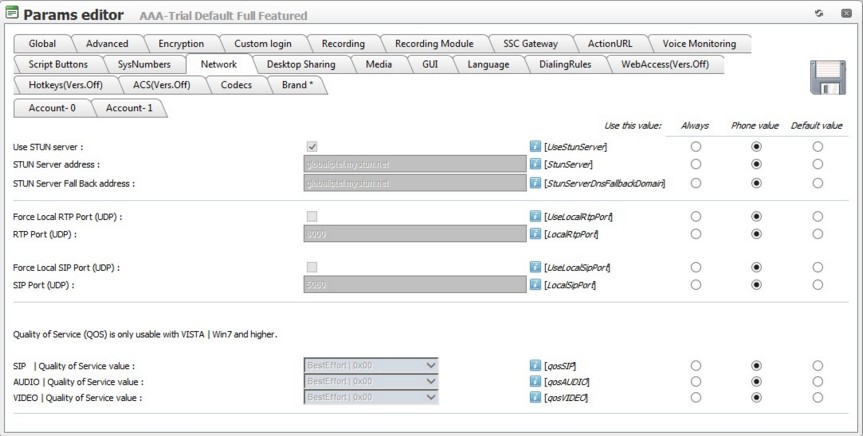The width and height of the screenshot is (863, 436).
Task: Switch to the Encryption tab
Action: (180, 44)
